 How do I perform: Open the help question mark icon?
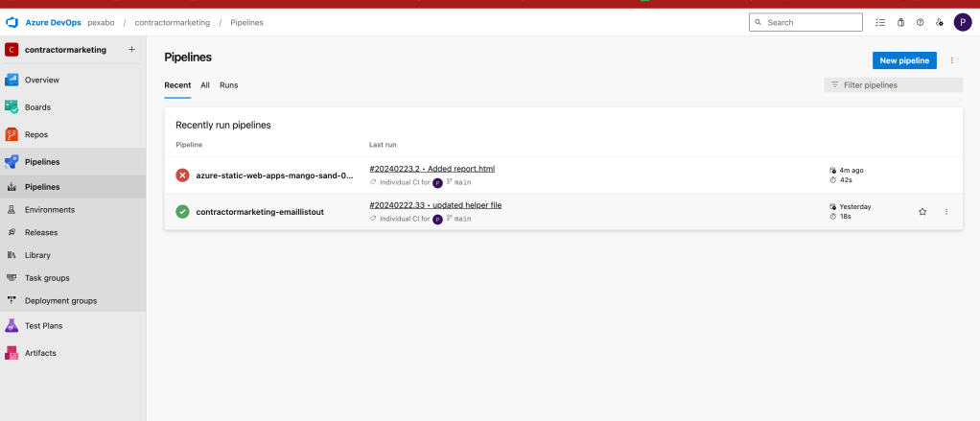click(920, 22)
